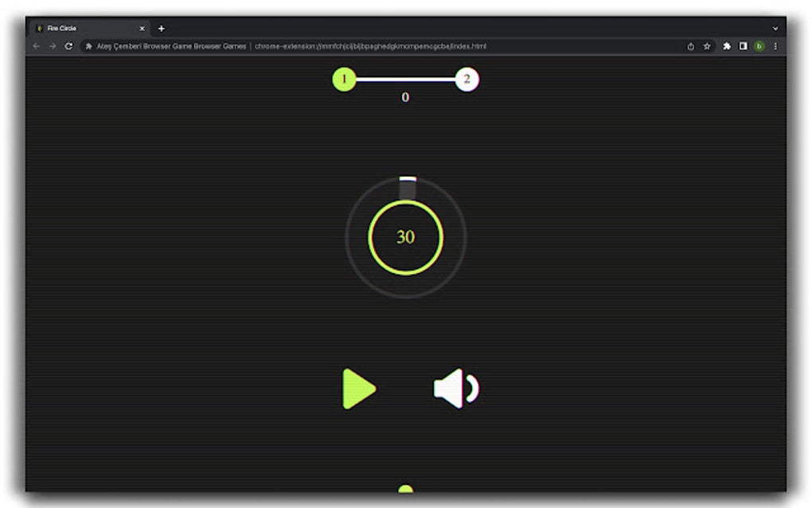Bookmark this page with the star icon
The width and height of the screenshot is (812, 508).
(x=707, y=46)
